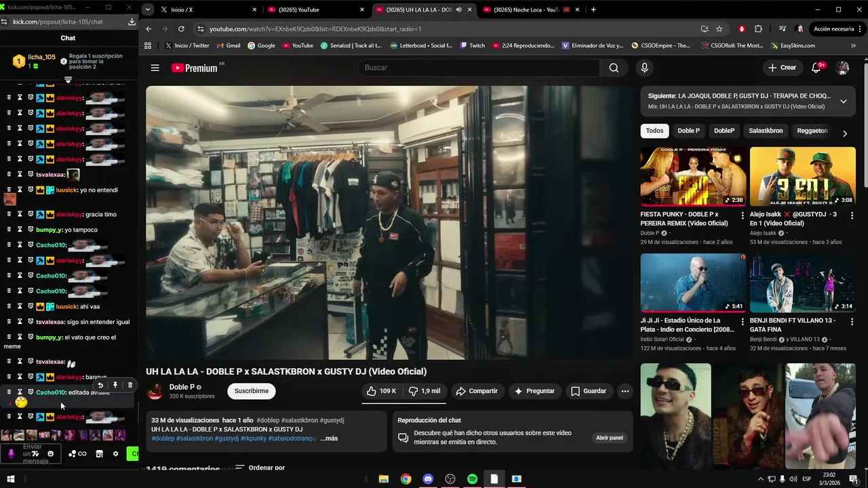Screen dimensions: 868x488
Task: Open Discord from the taskbar
Action: (428, 479)
